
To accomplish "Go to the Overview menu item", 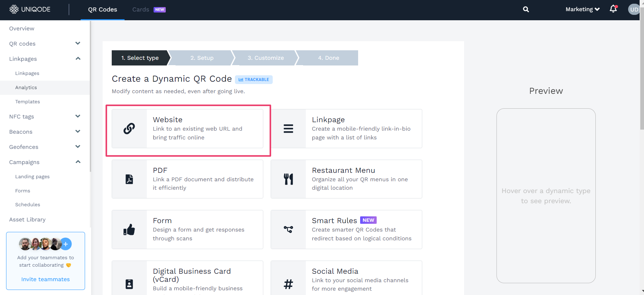I will [x=22, y=28].
